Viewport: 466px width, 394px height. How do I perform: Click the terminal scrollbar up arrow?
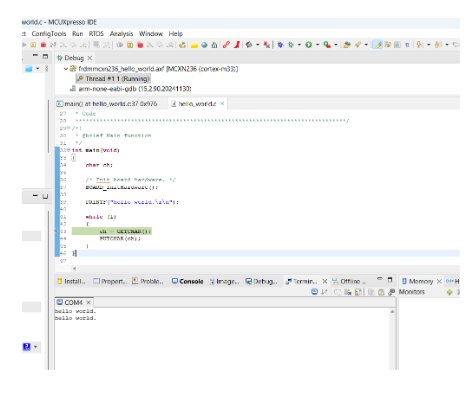[x=392, y=311]
